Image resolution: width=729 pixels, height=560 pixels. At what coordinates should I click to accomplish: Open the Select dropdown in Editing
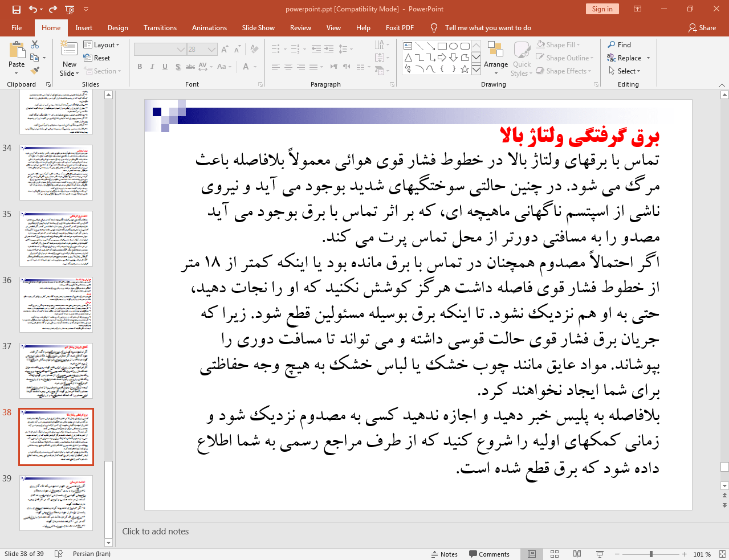(x=624, y=71)
